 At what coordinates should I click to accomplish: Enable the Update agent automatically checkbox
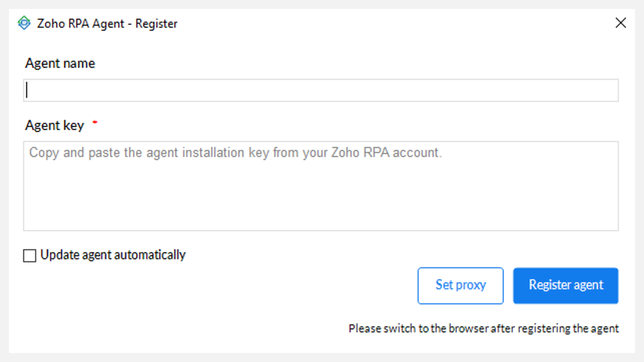pyautogui.click(x=30, y=255)
